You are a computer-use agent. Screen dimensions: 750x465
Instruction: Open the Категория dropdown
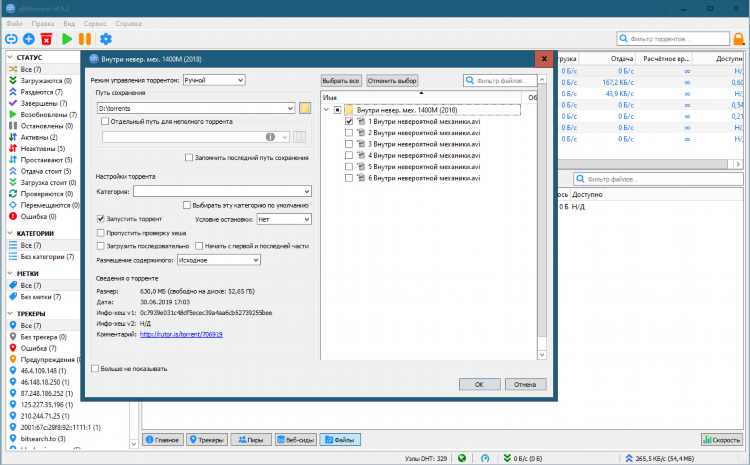point(222,191)
